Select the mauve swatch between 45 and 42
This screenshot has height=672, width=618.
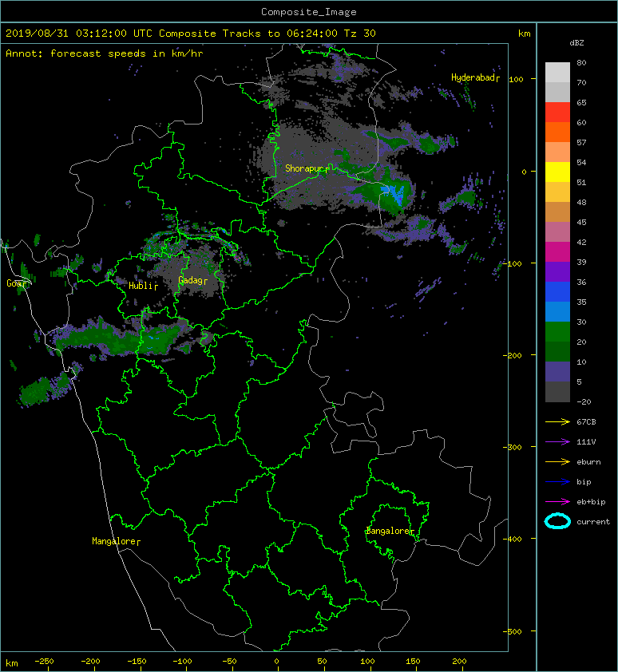point(557,232)
